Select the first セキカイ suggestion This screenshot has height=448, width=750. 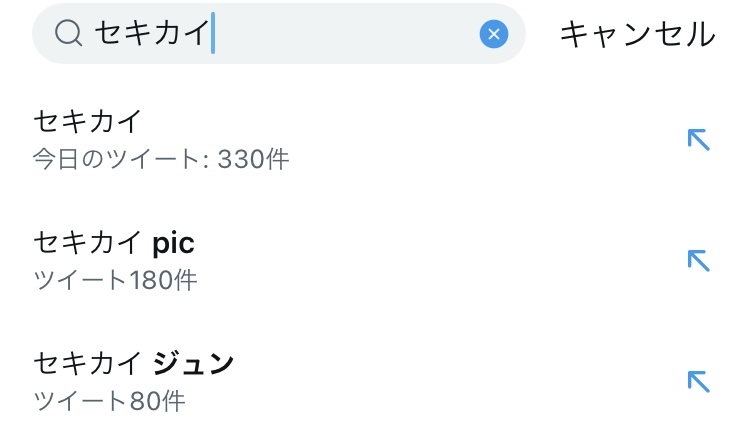88,122
